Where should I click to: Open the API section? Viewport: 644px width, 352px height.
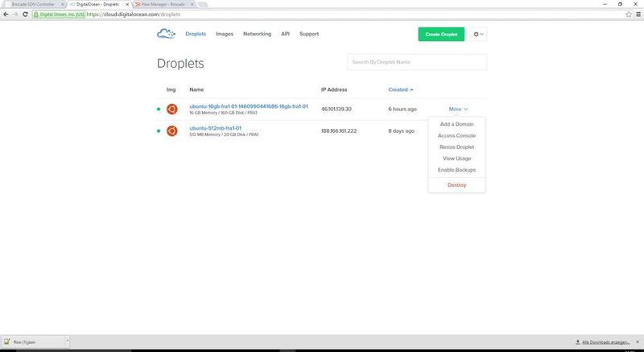(x=285, y=34)
